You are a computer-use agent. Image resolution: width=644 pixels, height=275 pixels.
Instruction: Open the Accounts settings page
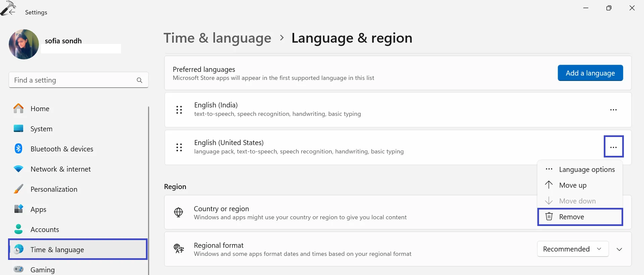click(45, 230)
